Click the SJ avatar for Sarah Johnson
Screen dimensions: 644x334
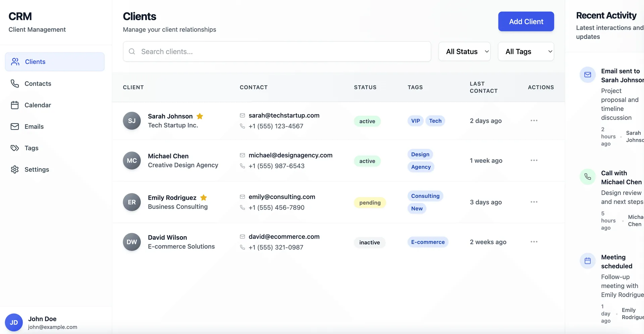coord(132,121)
